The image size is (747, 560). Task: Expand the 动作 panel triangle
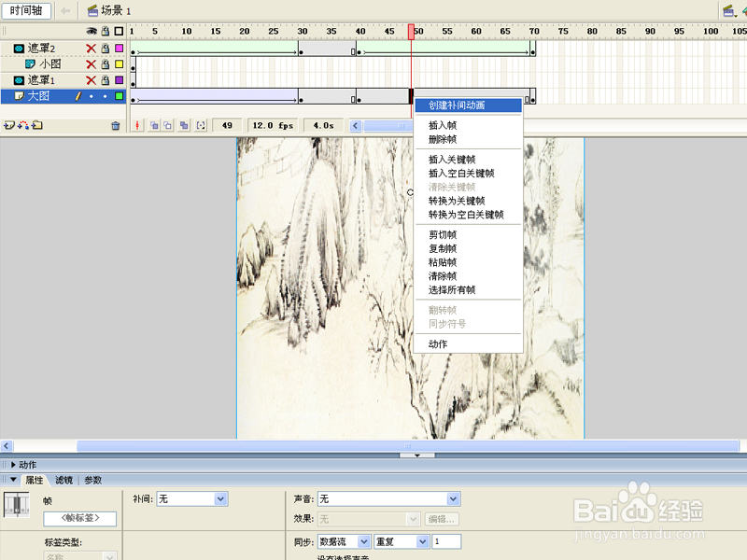tap(13, 465)
